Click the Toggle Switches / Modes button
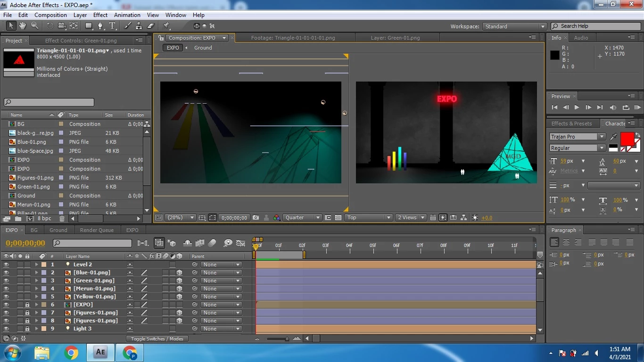 pyautogui.click(x=157, y=338)
